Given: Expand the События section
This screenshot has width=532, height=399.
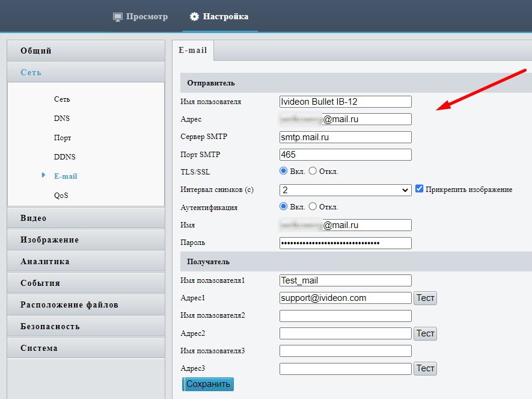Looking at the screenshot, I should click(x=86, y=283).
